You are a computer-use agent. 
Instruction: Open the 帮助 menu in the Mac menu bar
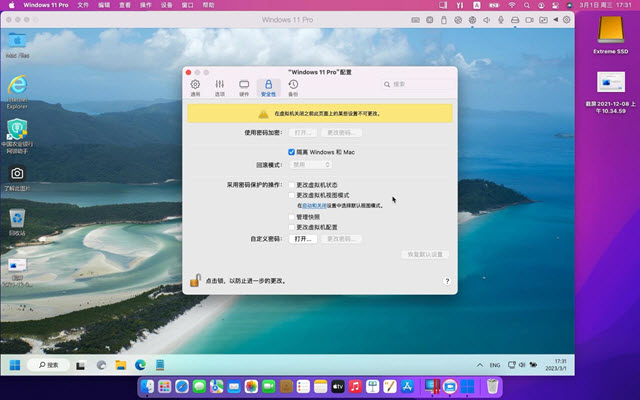click(x=208, y=5)
